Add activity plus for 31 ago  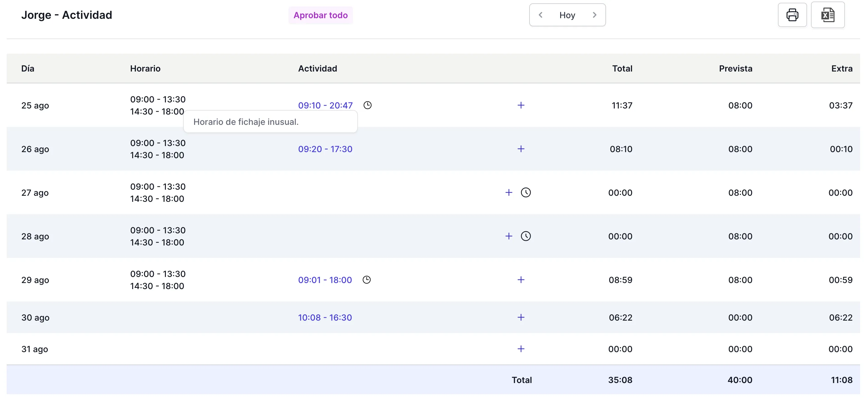click(521, 349)
